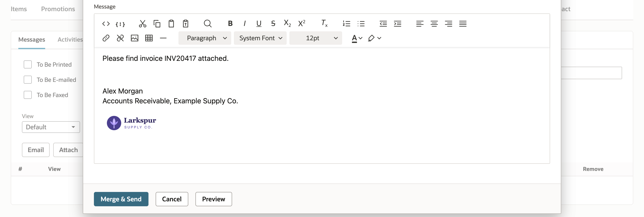Open the Default view dropdown
644x217 pixels.
point(51,127)
